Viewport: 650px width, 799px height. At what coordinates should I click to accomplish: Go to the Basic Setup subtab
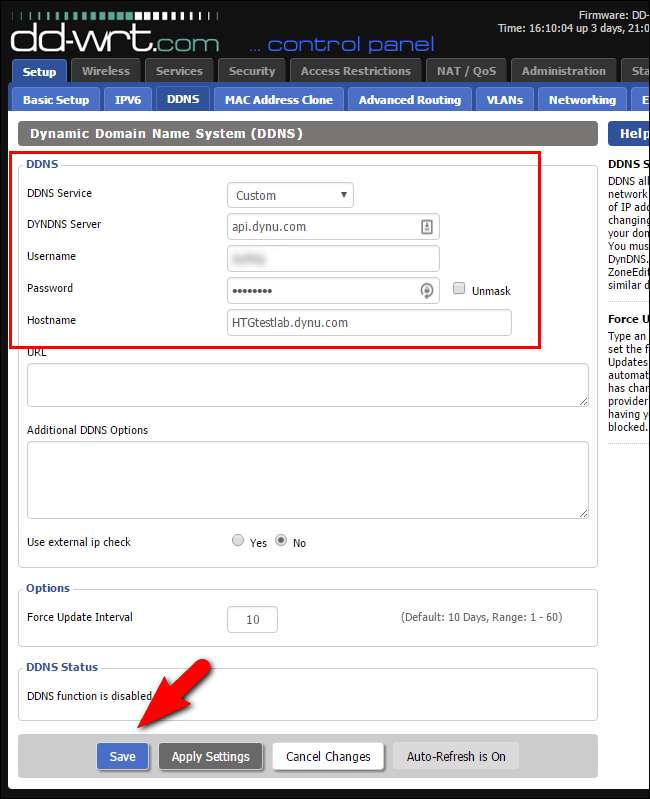[x=56, y=100]
